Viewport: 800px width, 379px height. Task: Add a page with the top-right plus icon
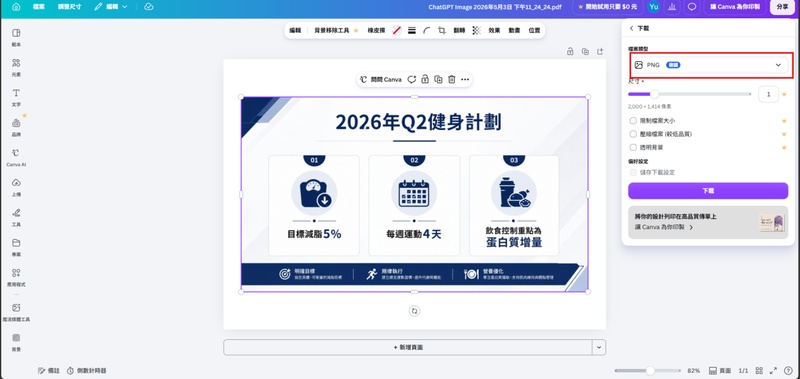(x=600, y=52)
